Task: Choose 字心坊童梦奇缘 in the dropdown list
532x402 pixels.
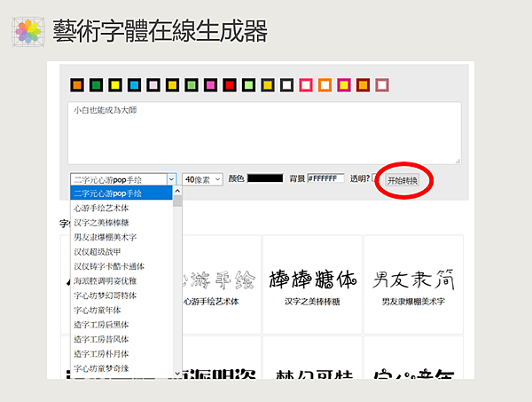Action: pyautogui.click(x=121, y=368)
